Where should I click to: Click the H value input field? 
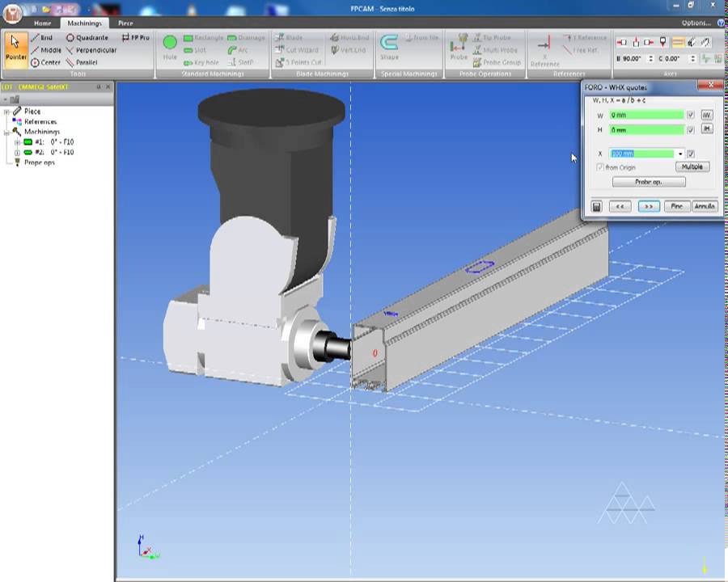[x=646, y=130]
